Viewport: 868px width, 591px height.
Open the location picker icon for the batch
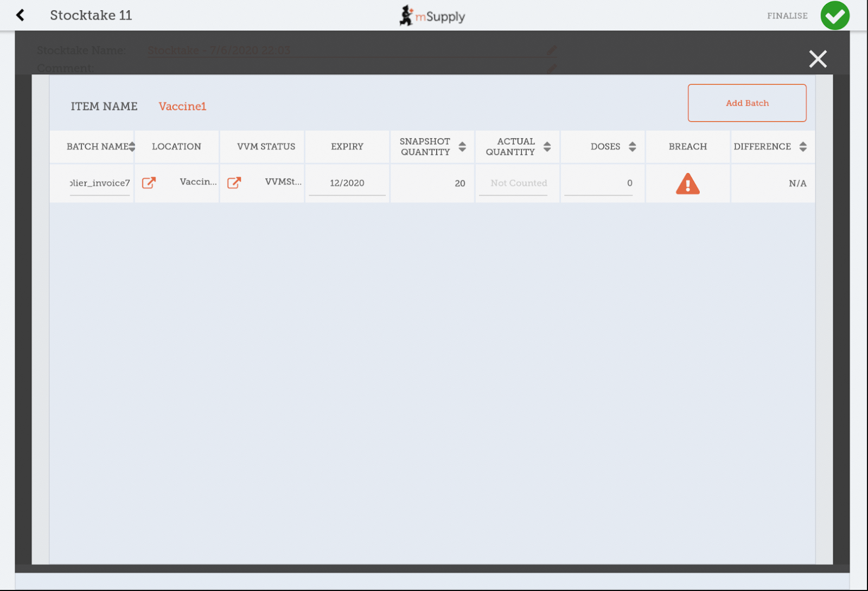149,183
